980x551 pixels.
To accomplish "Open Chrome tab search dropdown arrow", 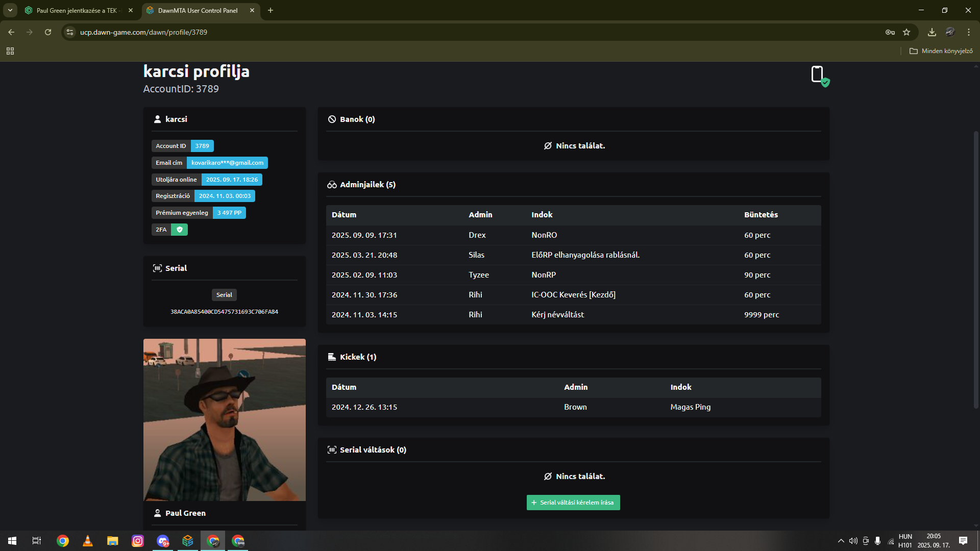I will pyautogui.click(x=10, y=10).
